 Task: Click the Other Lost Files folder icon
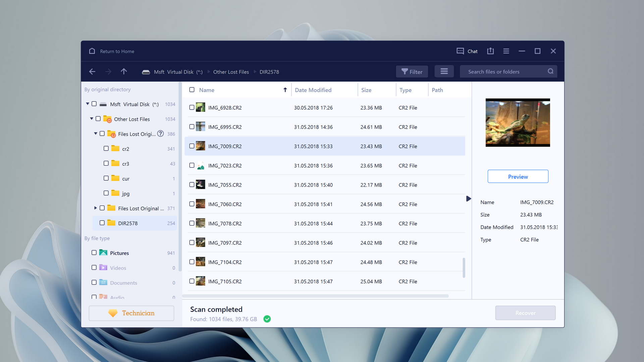107,119
